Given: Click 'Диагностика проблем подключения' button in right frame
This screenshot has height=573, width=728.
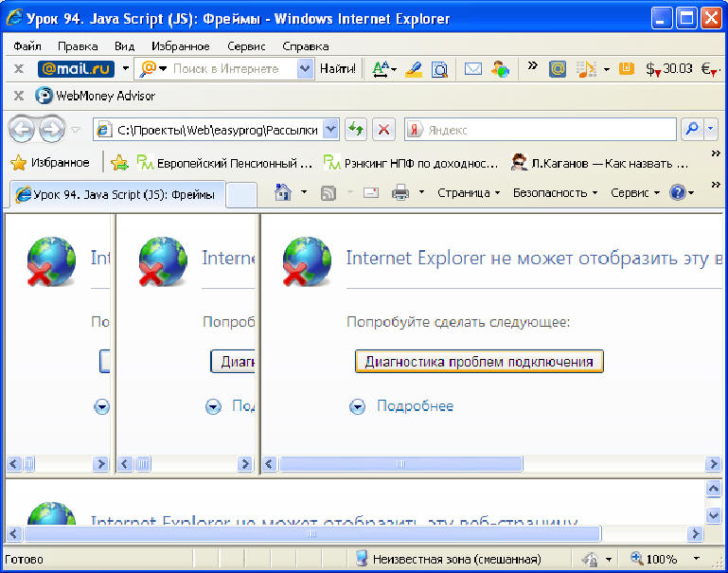Looking at the screenshot, I should click(x=479, y=361).
